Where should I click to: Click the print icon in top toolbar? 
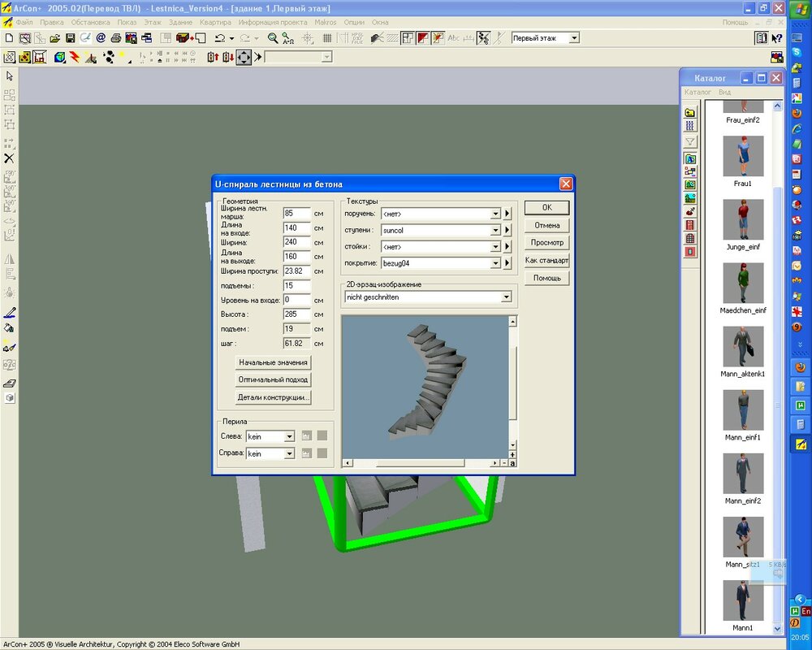pyautogui.click(x=116, y=38)
